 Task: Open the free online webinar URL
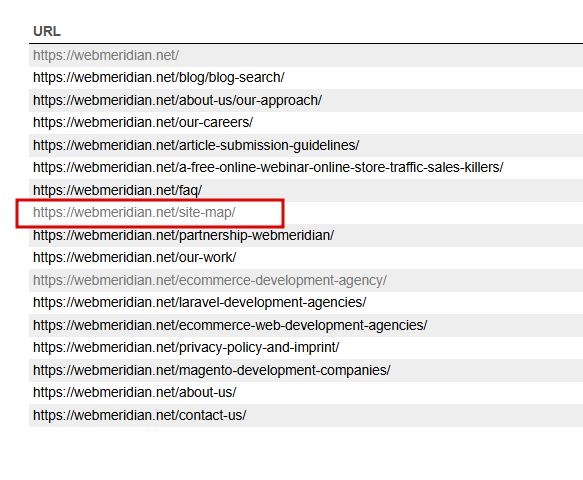pyautogui.click(x=268, y=168)
